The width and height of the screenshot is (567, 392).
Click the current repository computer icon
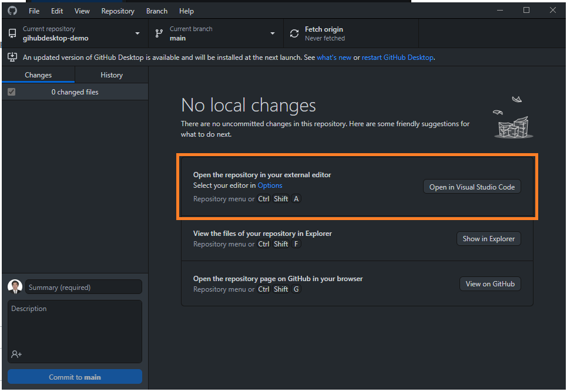point(12,33)
